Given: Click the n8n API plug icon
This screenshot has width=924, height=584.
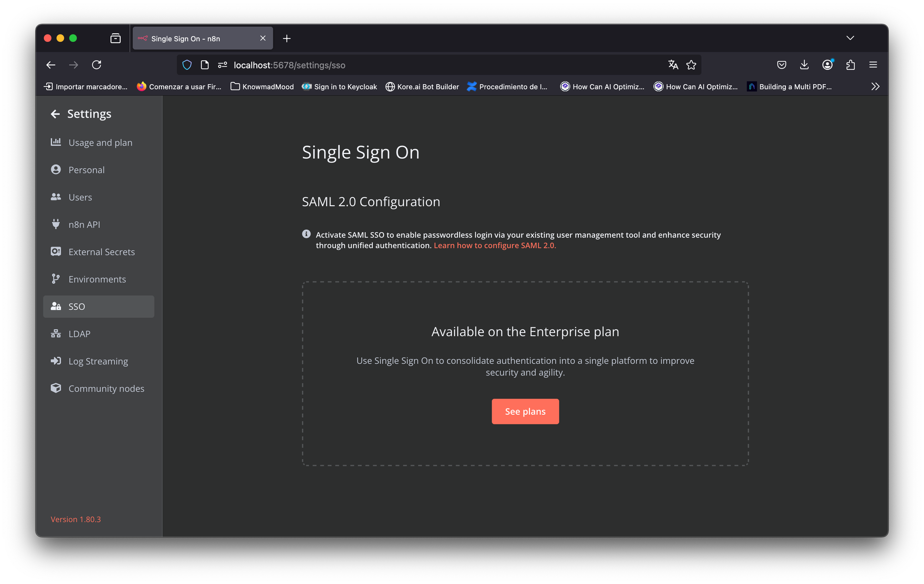Looking at the screenshot, I should coord(56,224).
